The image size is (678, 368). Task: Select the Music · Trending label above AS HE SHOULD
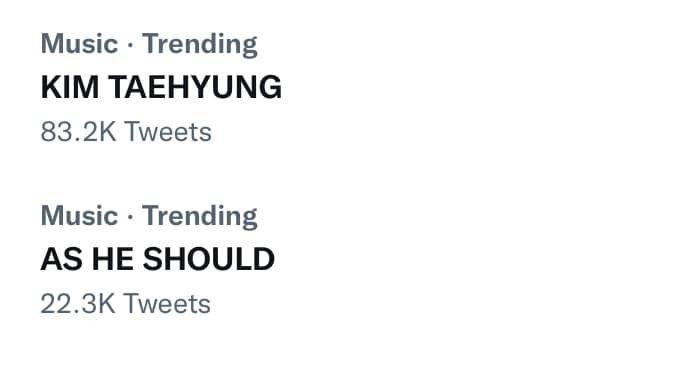tap(149, 216)
